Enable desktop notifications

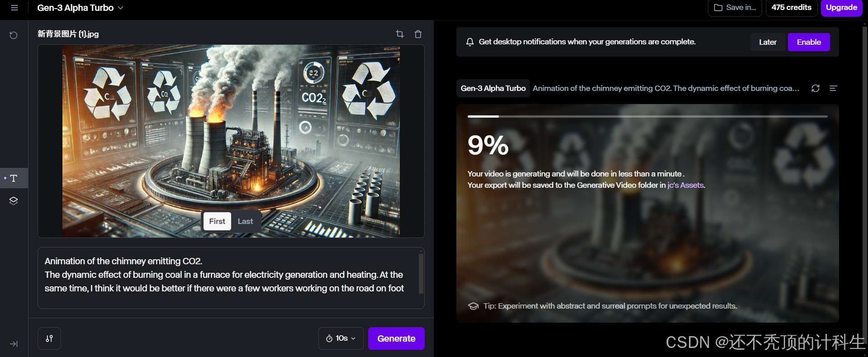coord(809,42)
